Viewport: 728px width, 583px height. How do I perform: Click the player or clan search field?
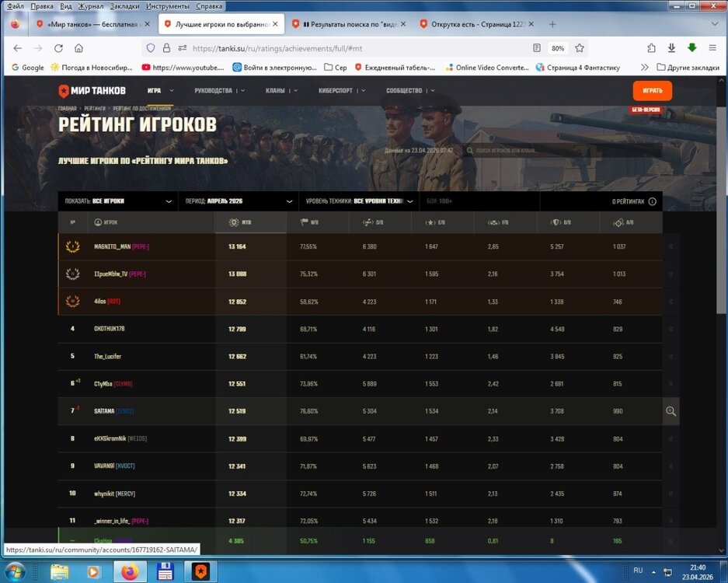[x=563, y=151]
